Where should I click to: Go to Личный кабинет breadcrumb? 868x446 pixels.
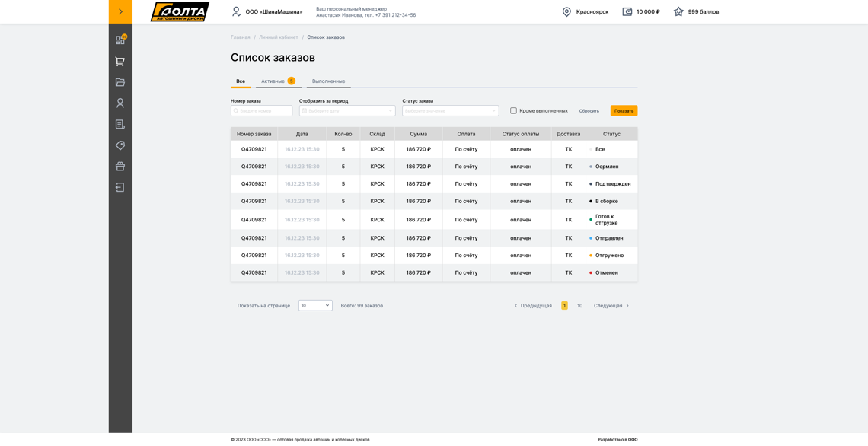(279, 37)
